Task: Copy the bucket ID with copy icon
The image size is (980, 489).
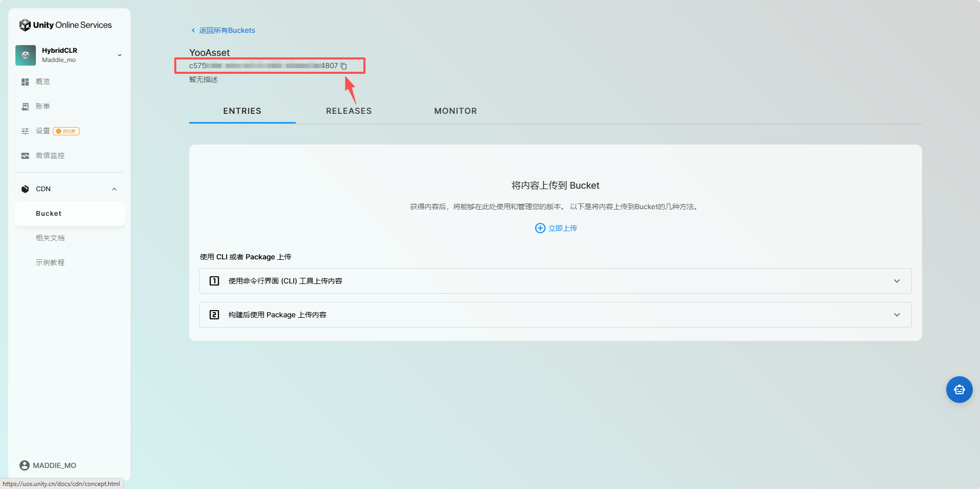Action: click(344, 66)
